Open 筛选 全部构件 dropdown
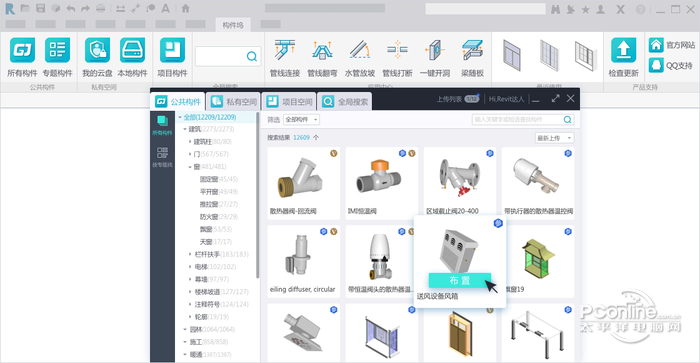Viewport: 700px width, 363px height. [x=301, y=120]
